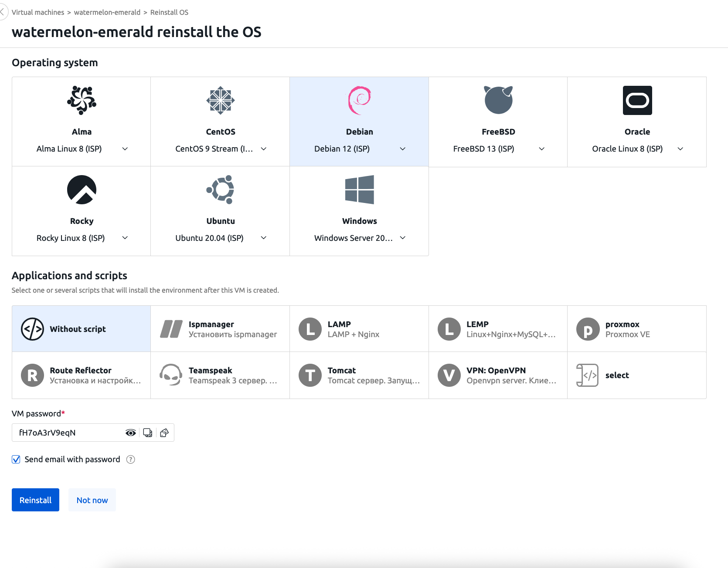The image size is (728, 568).
Task: Click the Teamspeak 3 description text
Action: [233, 381]
